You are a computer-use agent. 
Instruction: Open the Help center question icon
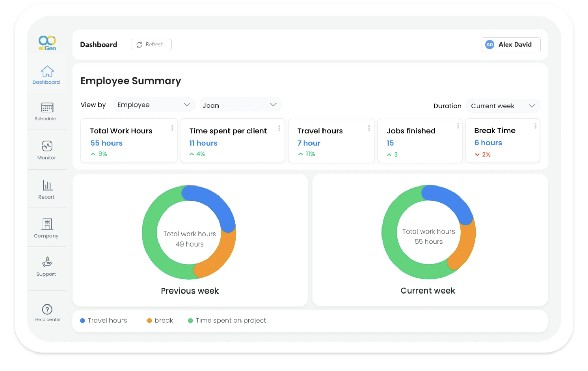click(47, 310)
